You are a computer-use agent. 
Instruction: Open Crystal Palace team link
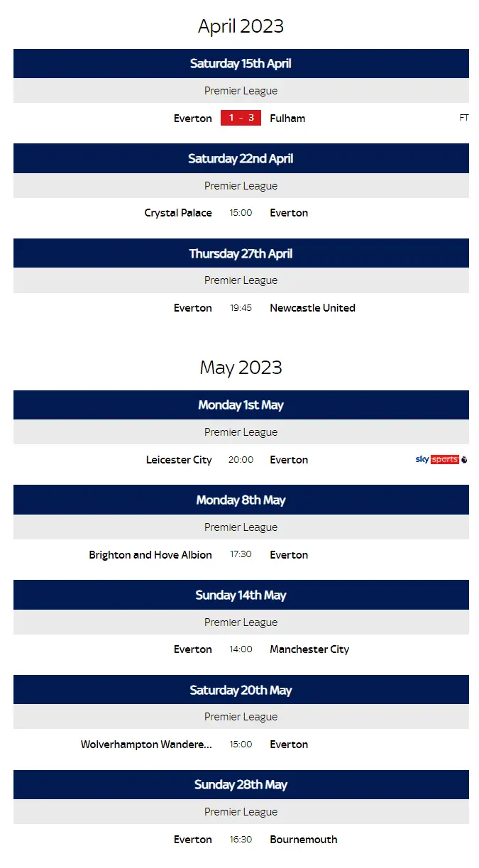178,213
